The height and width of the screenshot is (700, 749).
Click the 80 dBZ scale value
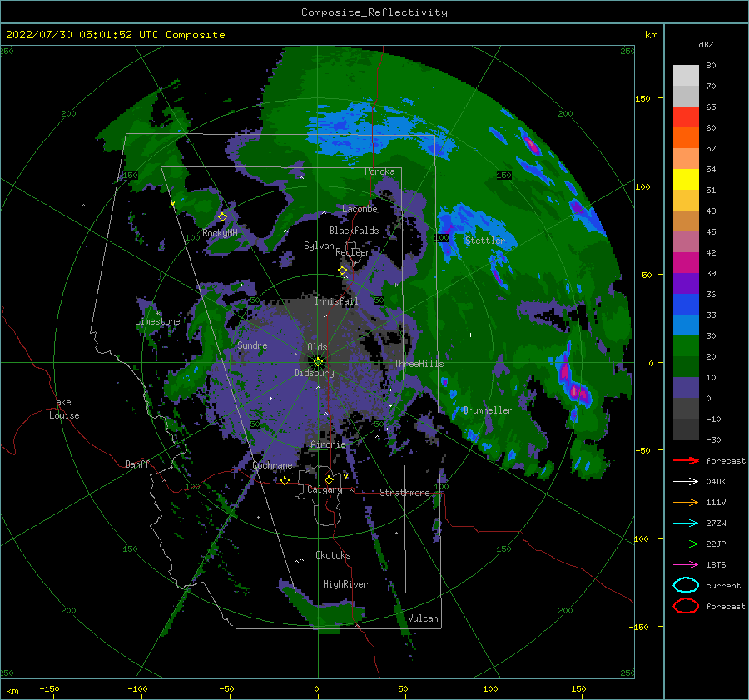[x=711, y=66]
